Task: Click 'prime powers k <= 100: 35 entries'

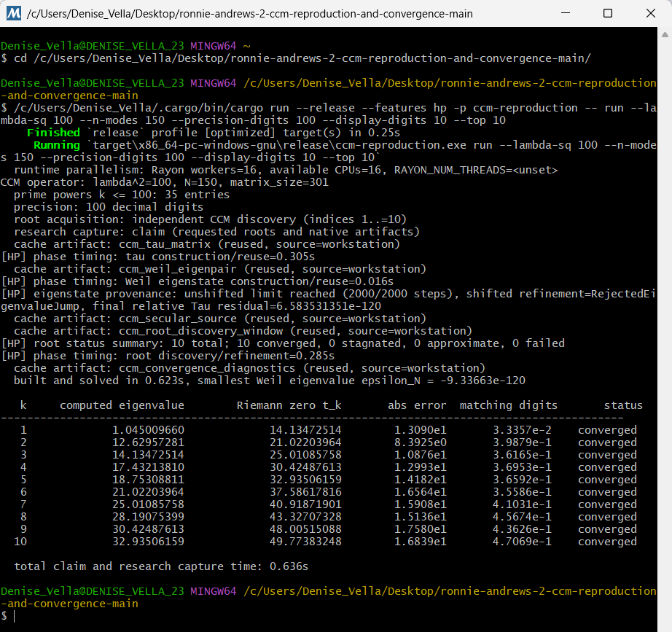Action: point(122,194)
